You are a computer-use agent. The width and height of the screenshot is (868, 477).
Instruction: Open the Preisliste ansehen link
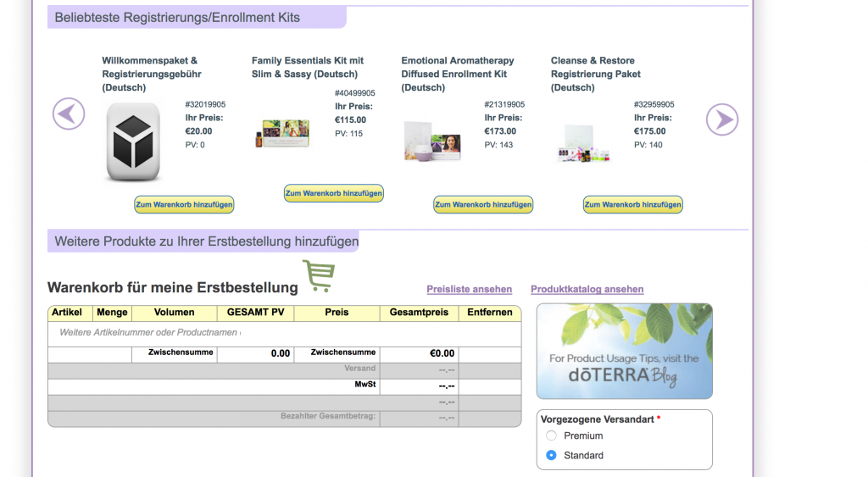pos(469,289)
